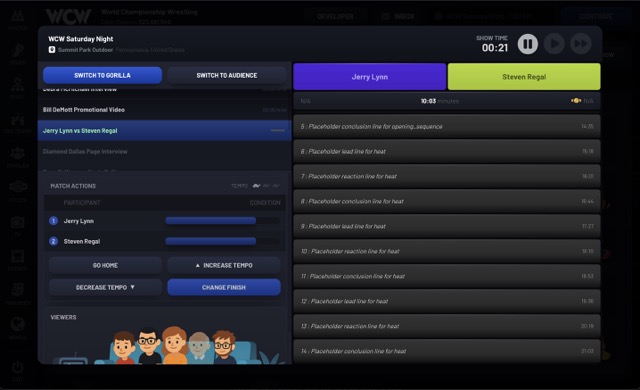Image resolution: width=640 pixels, height=390 pixels.
Task: Click the number 1 badge beside Jerry Lynn
Action: tap(53, 221)
